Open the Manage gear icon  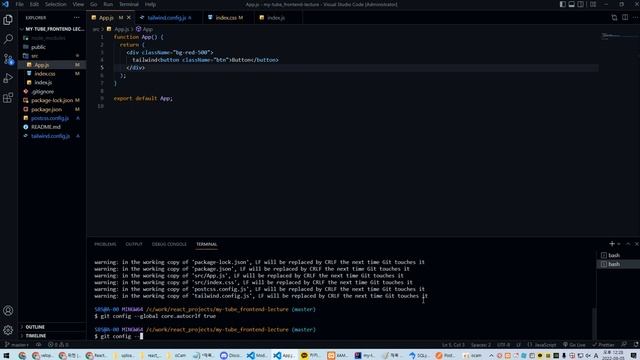click(8, 330)
